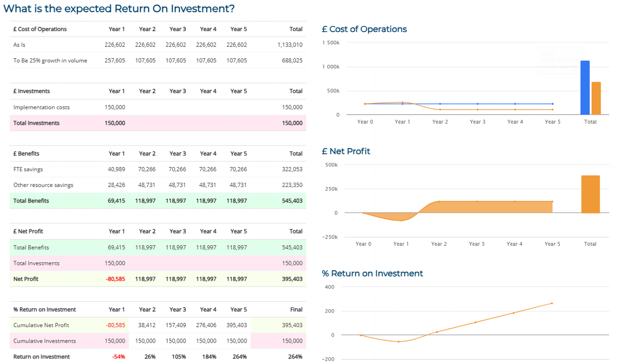Click Cumulative Net Profit Year 2 value 38,412
Screen dimensions: 624x364
click(147, 326)
